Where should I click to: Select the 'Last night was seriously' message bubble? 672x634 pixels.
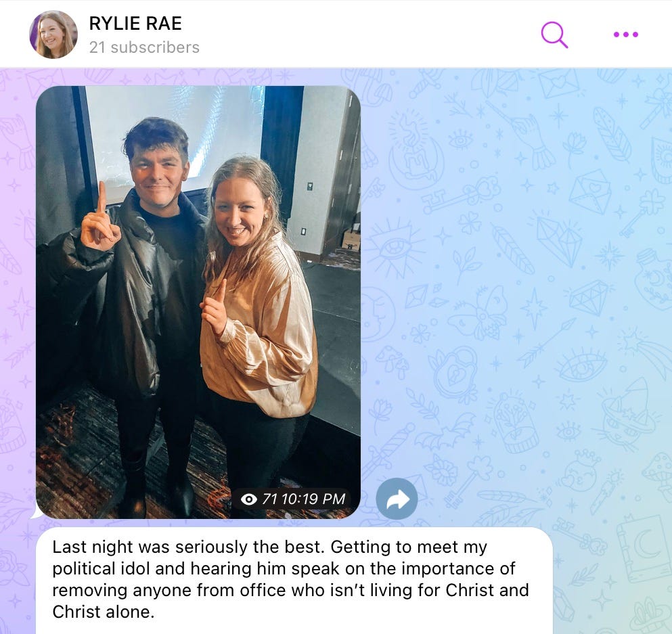(294, 581)
